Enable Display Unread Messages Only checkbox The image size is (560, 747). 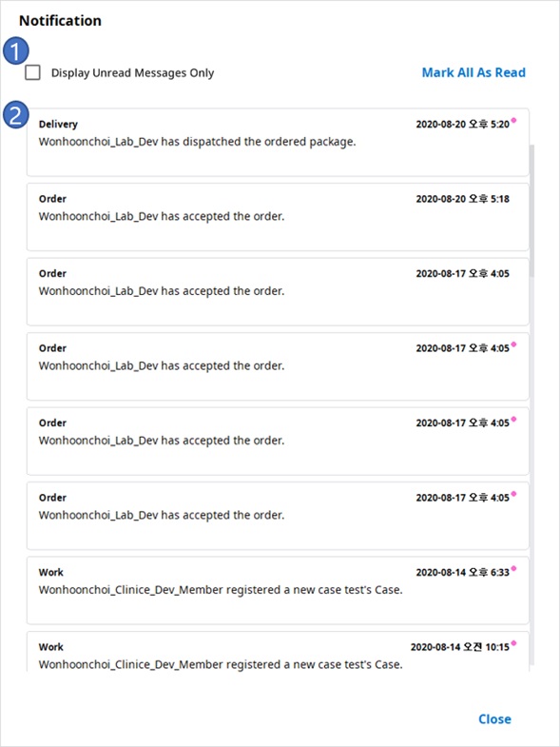(32, 72)
